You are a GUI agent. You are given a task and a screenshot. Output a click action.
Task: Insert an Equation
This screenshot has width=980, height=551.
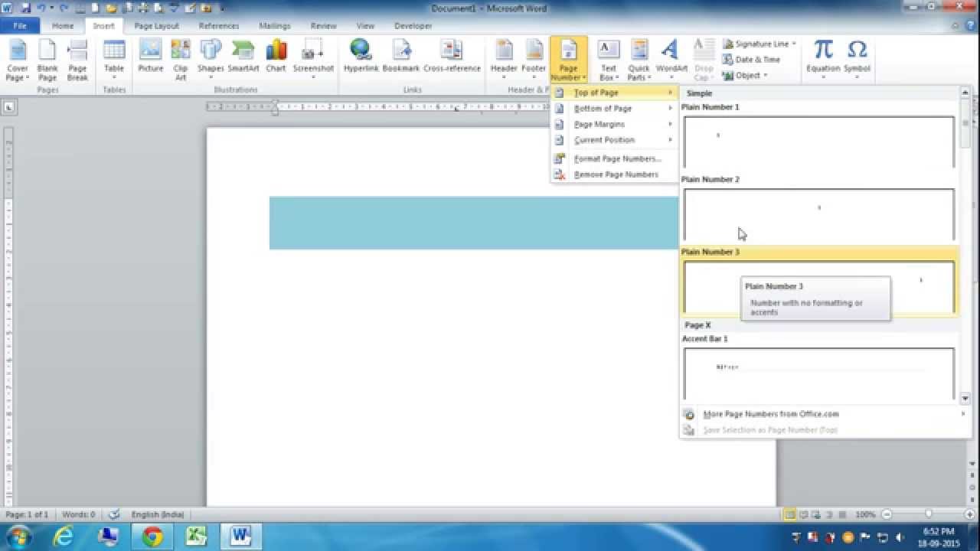tap(823, 60)
